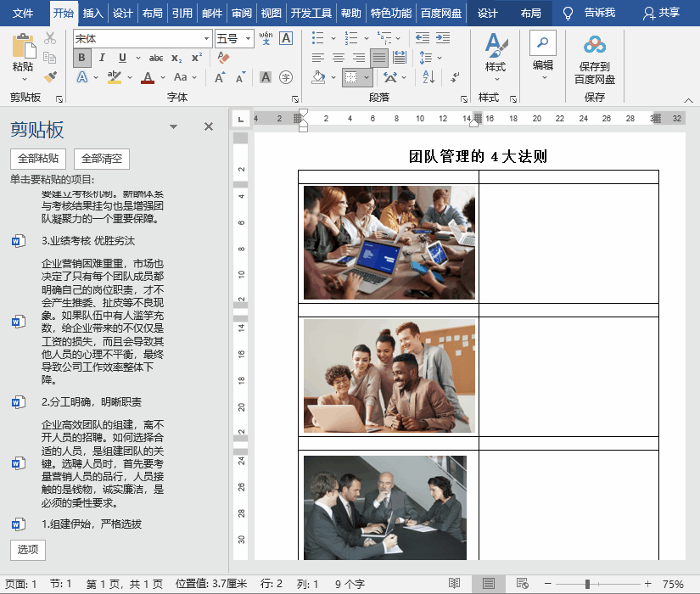This screenshot has width=700, height=594.
Task: Click the Clear All Formatting icon
Action: pyautogui.click(x=221, y=56)
